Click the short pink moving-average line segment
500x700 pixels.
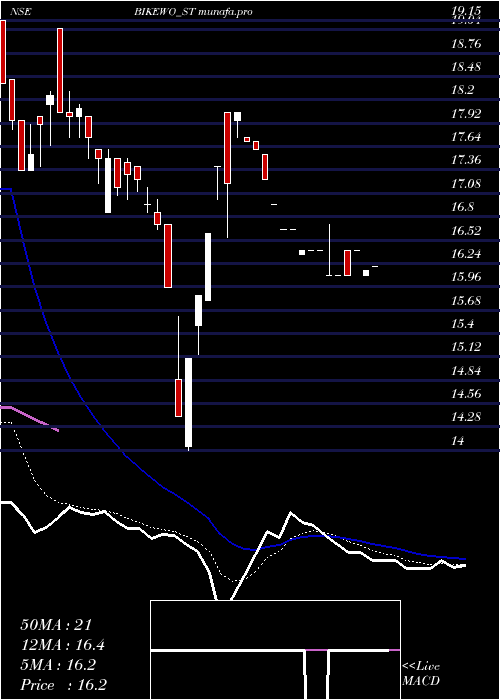click(29, 418)
